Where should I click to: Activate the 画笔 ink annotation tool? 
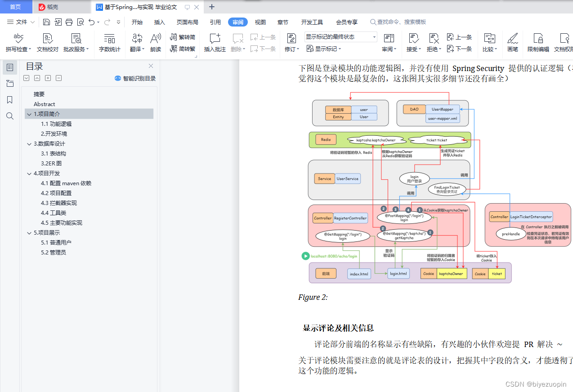513,43
